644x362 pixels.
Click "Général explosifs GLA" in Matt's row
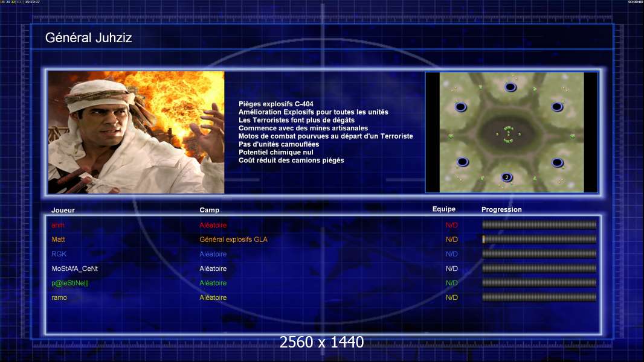[x=233, y=240]
